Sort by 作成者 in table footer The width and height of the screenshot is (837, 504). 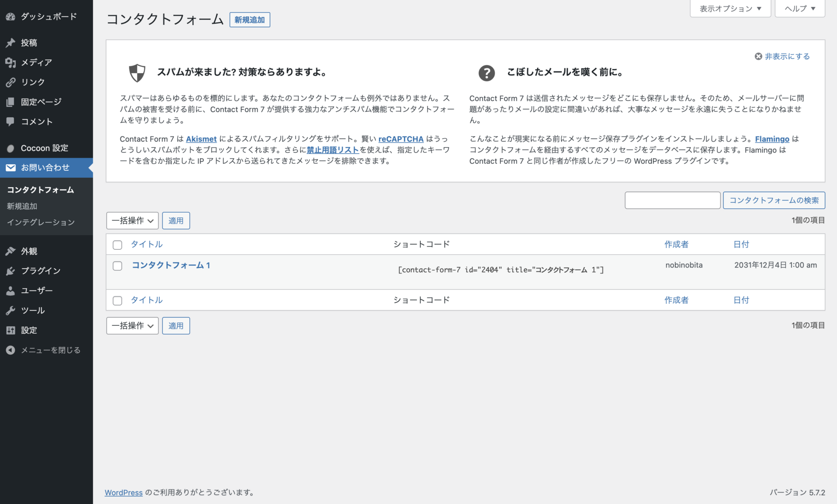click(676, 300)
